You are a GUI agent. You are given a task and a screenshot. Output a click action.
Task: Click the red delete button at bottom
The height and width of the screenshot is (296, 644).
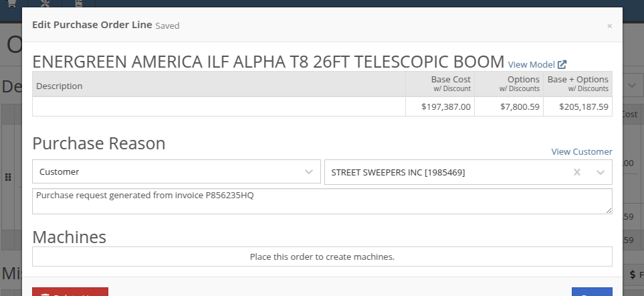(70, 291)
